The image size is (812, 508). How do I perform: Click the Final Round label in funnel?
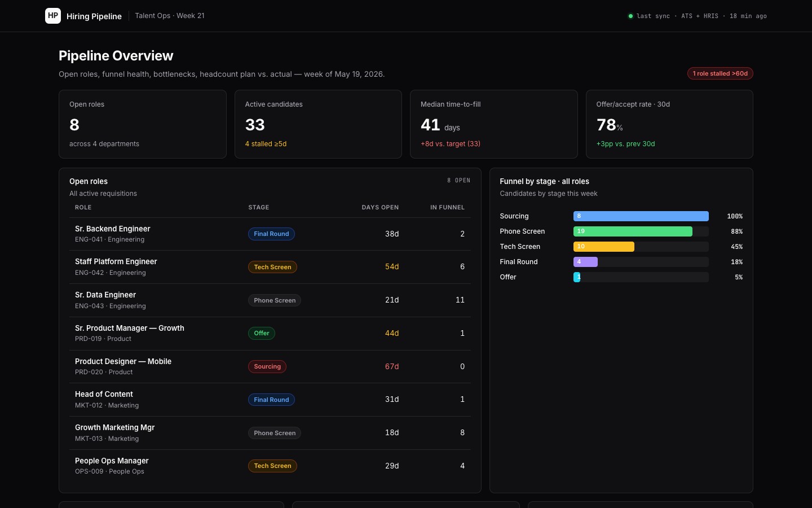[x=519, y=262]
